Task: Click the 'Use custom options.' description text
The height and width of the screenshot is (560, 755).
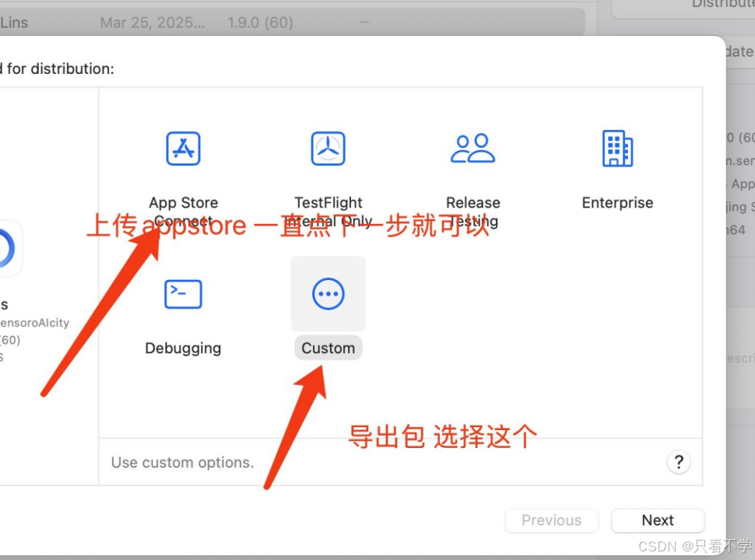Action: [x=182, y=462]
